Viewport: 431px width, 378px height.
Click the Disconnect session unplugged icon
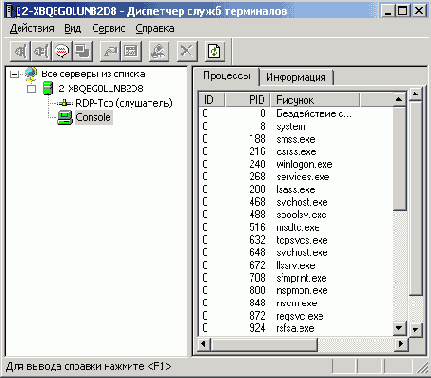[41, 51]
